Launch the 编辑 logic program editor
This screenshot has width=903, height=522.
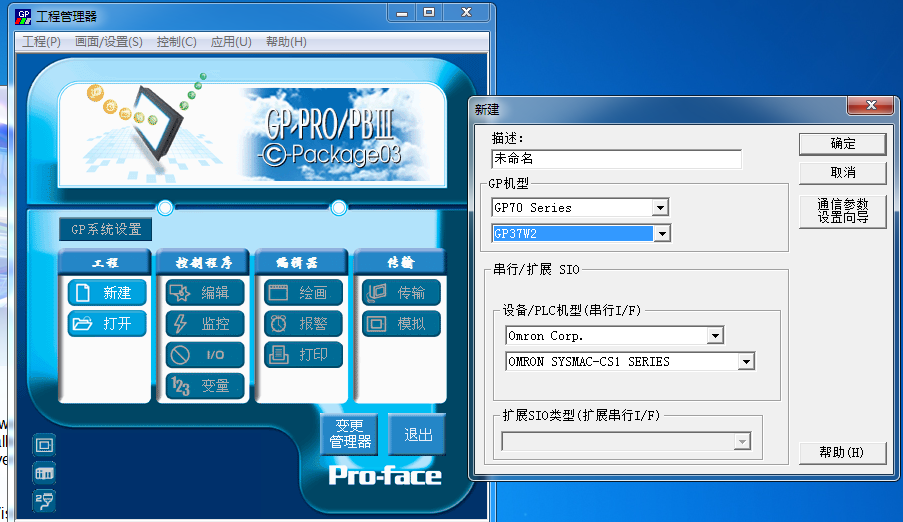[x=204, y=293]
